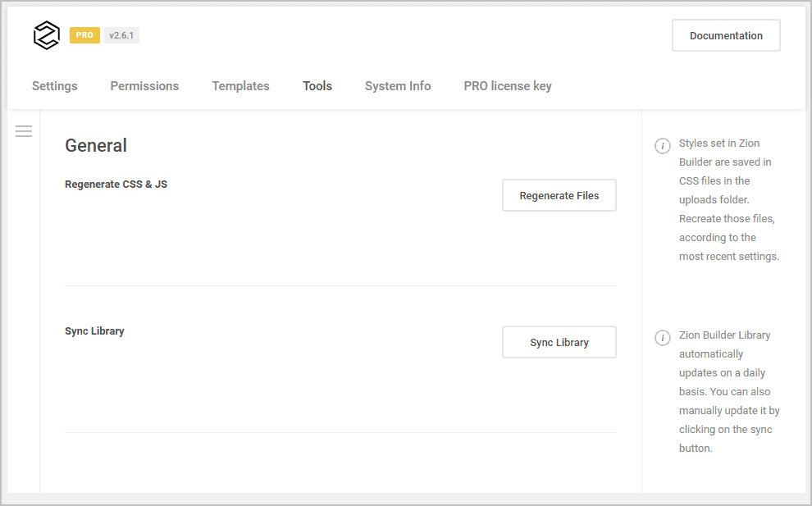Click the info icon beside the styles note
Screen dimensions: 812x506
(x=662, y=145)
